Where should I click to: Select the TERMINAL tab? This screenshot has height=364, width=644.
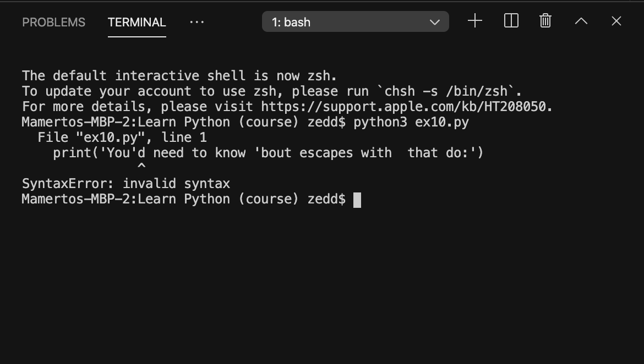(x=137, y=22)
